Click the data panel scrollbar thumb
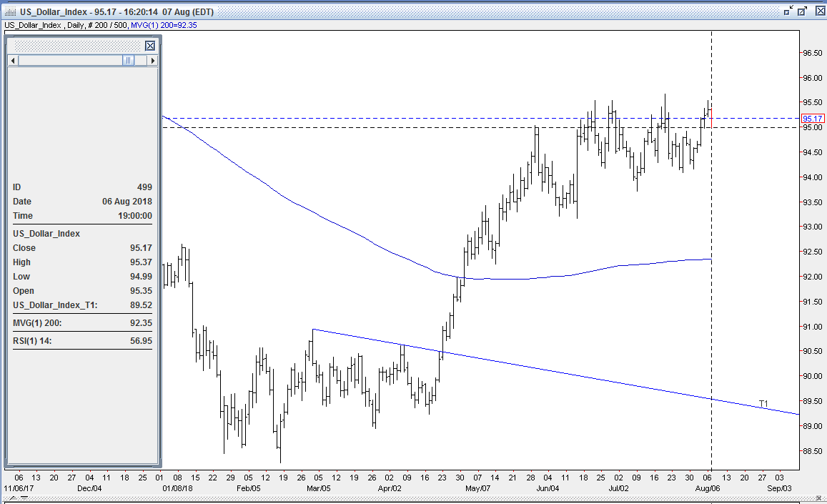The height and width of the screenshot is (504, 827). click(x=128, y=61)
